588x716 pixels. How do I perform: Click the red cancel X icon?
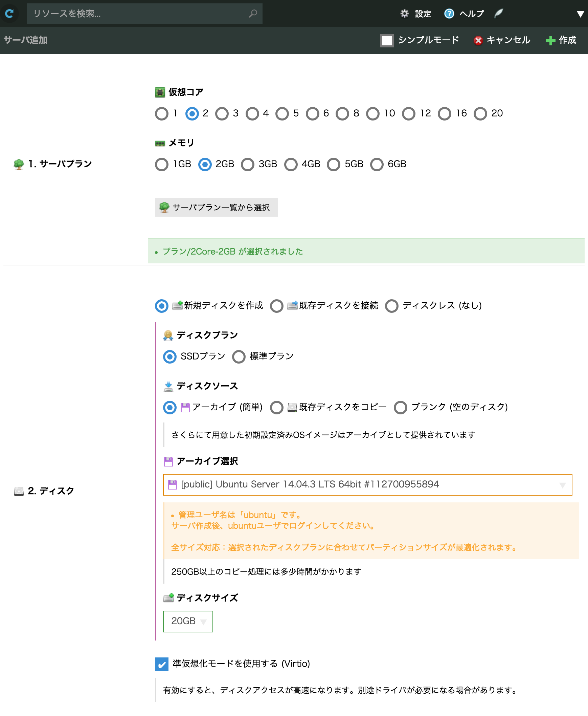tap(478, 40)
